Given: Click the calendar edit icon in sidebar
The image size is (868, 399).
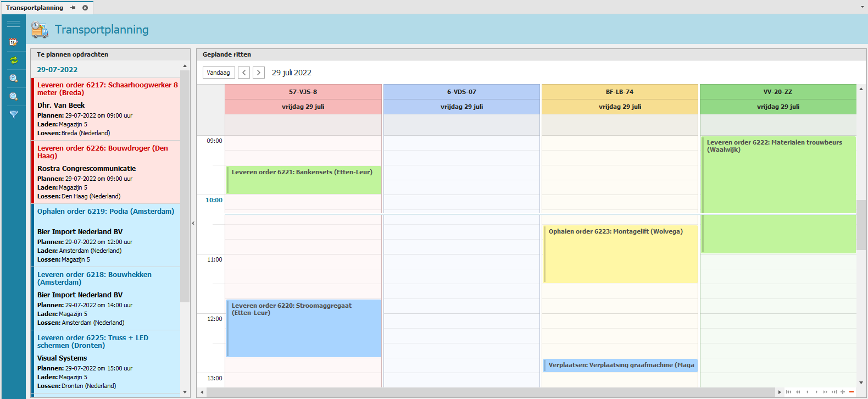Looking at the screenshot, I should pos(14,42).
